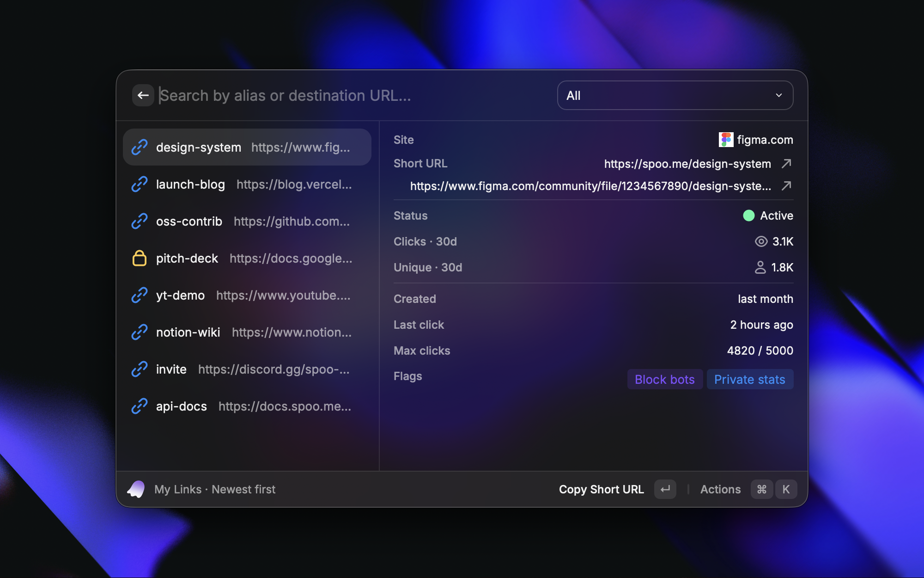Click My Links · Newest first label
924x578 pixels.
coord(215,489)
